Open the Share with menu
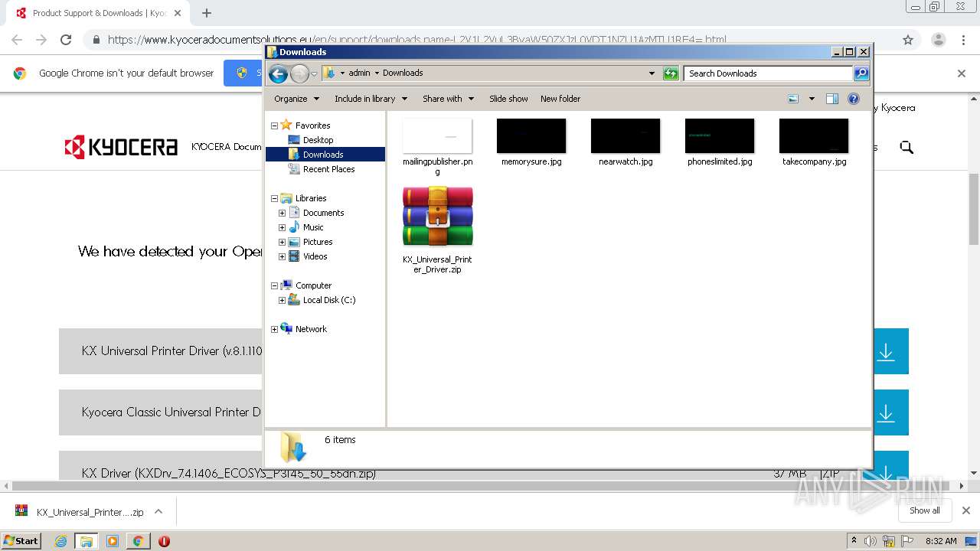This screenshot has width=980, height=551. pos(448,99)
